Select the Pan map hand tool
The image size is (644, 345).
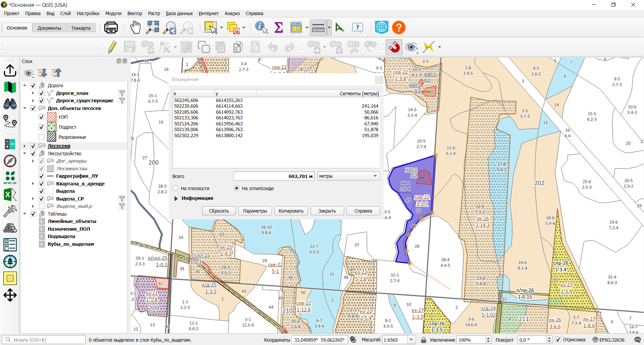tap(135, 27)
